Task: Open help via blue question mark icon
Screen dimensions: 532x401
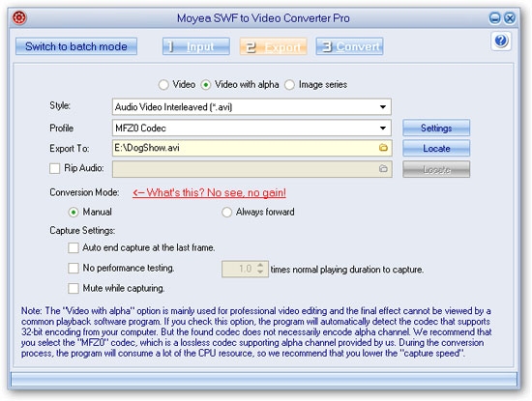Action: [501, 41]
